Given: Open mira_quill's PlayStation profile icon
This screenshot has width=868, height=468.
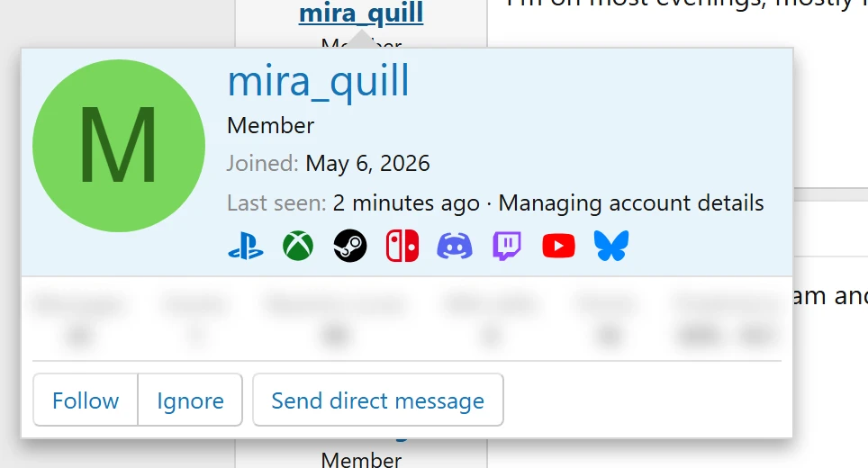Looking at the screenshot, I should click(x=246, y=247).
